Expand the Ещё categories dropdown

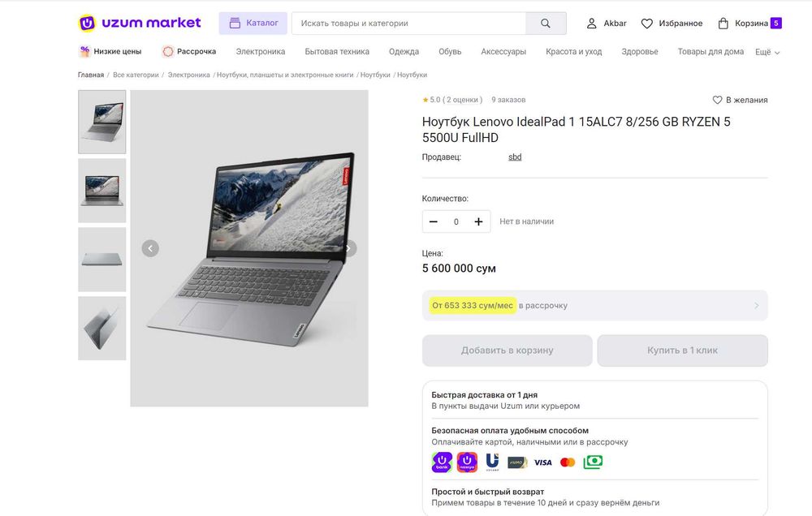coord(767,52)
